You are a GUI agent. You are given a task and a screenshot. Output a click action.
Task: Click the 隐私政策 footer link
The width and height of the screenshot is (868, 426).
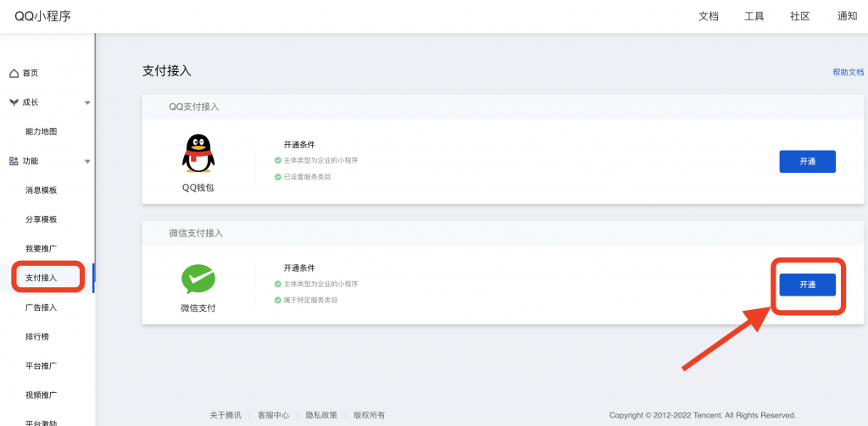[321, 415]
